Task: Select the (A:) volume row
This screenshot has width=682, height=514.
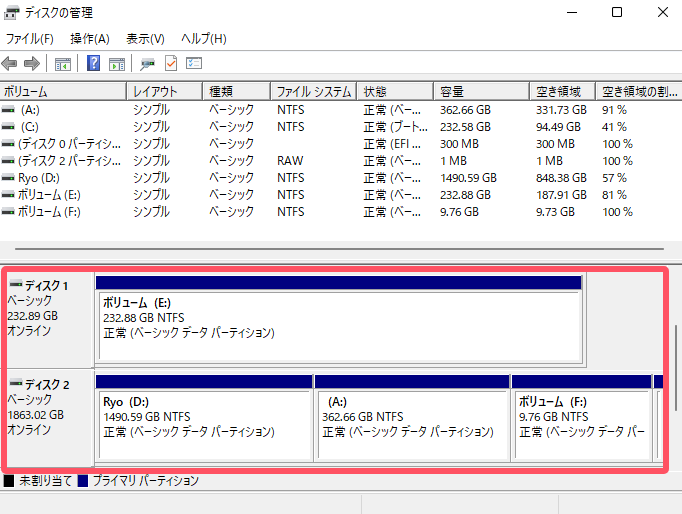Action: (341, 110)
